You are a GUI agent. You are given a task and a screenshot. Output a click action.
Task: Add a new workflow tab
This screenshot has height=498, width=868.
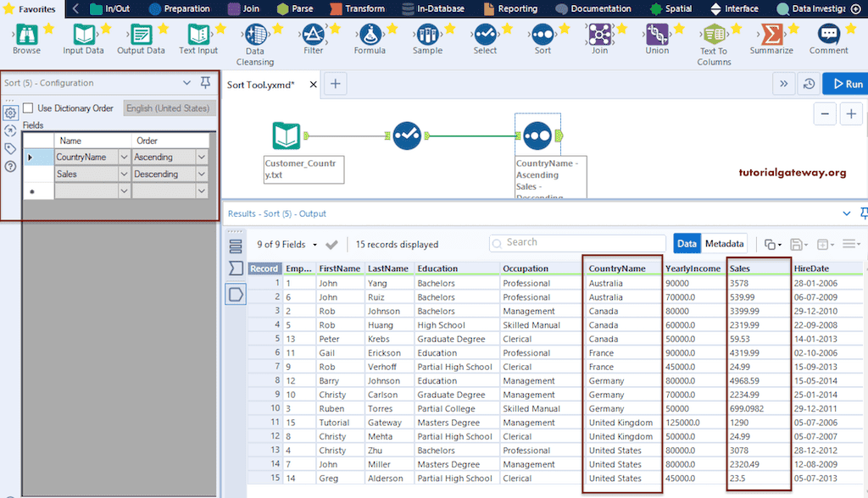336,84
